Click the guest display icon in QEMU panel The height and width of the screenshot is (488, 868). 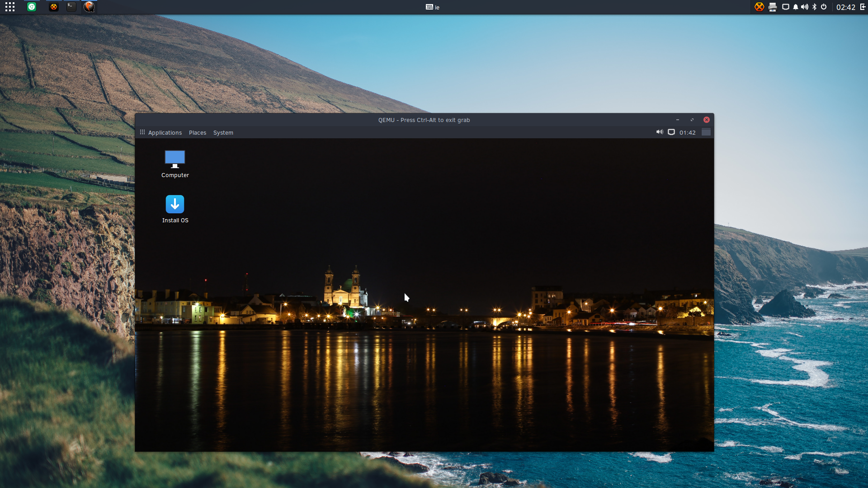671,132
